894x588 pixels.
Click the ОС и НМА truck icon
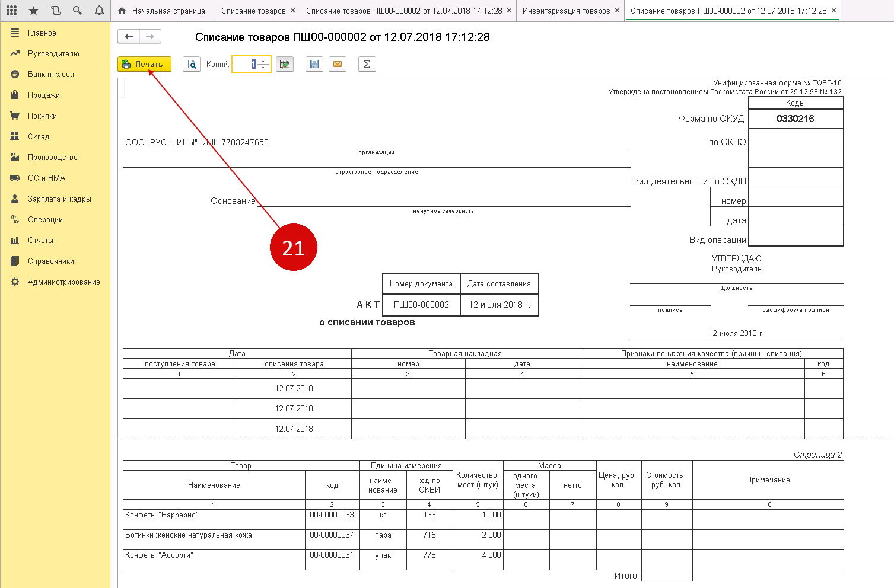pos(15,178)
